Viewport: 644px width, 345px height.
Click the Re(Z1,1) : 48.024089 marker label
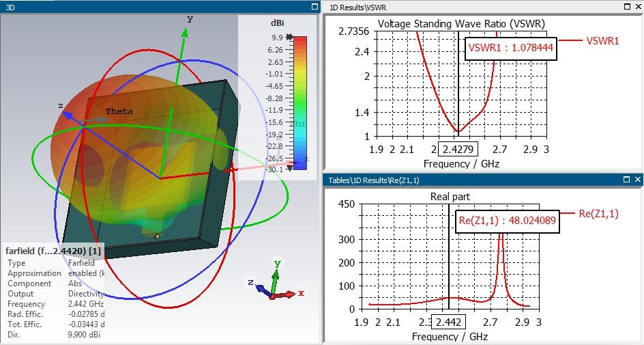[508, 221]
